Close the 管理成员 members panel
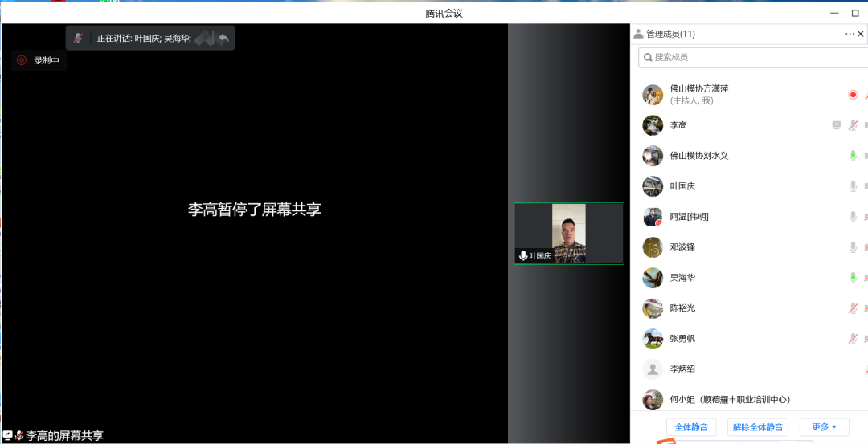 click(861, 34)
